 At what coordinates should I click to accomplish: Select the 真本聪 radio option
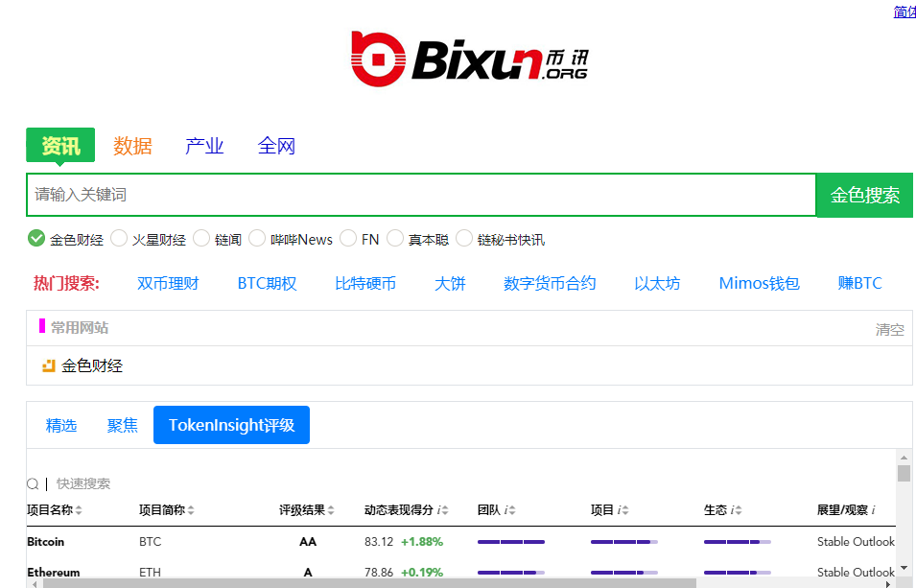[x=395, y=239]
